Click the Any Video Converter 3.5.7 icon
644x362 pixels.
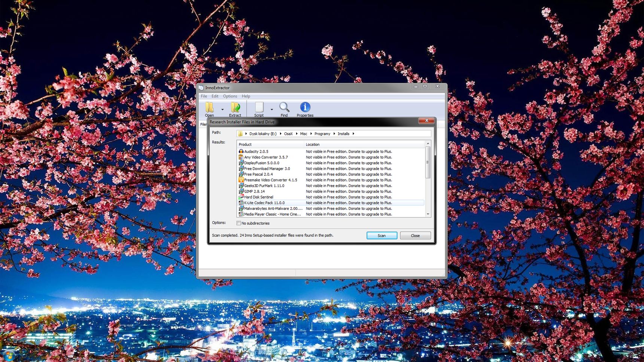[x=241, y=157]
